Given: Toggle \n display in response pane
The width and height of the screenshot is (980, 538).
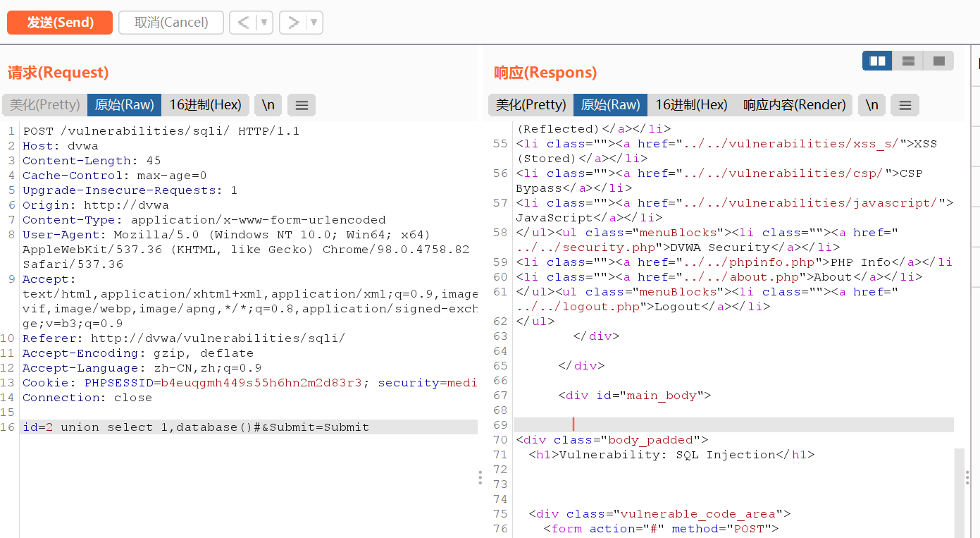Looking at the screenshot, I should click(872, 105).
